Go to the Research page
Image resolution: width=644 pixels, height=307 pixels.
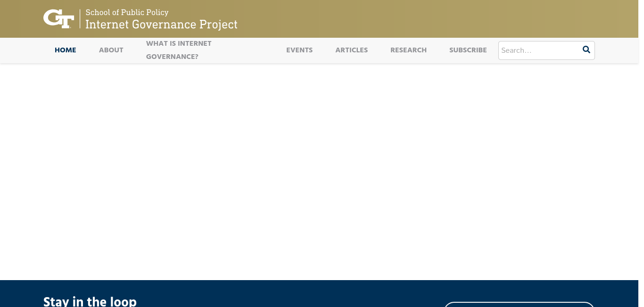click(x=408, y=50)
